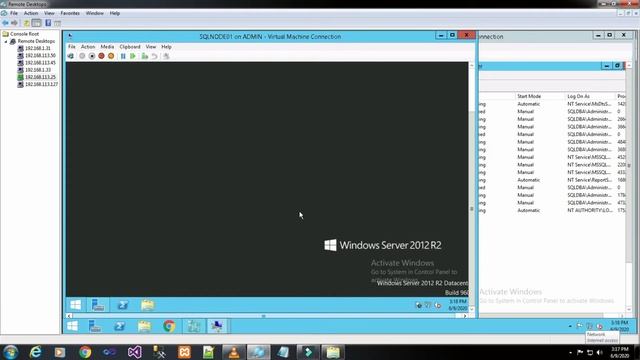Click the horizontal scrollbar of the VM window
This screenshot has width=640, height=360.
(267, 316)
